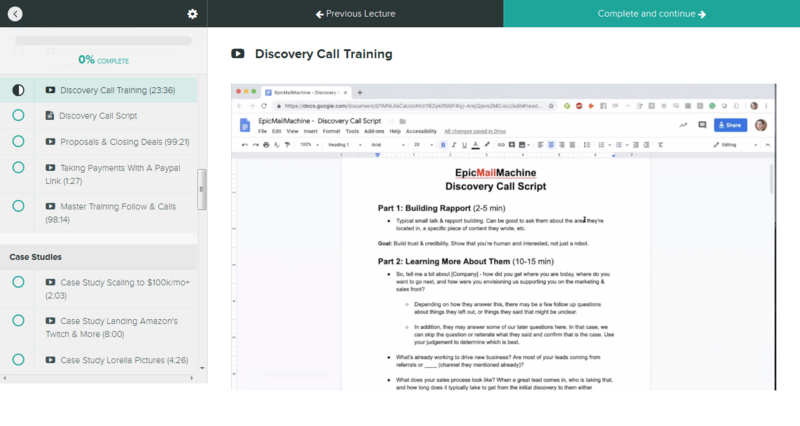This screenshot has width=800, height=426.
Task: Click the Insert link icon
Action: pyautogui.click(x=501, y=145)
